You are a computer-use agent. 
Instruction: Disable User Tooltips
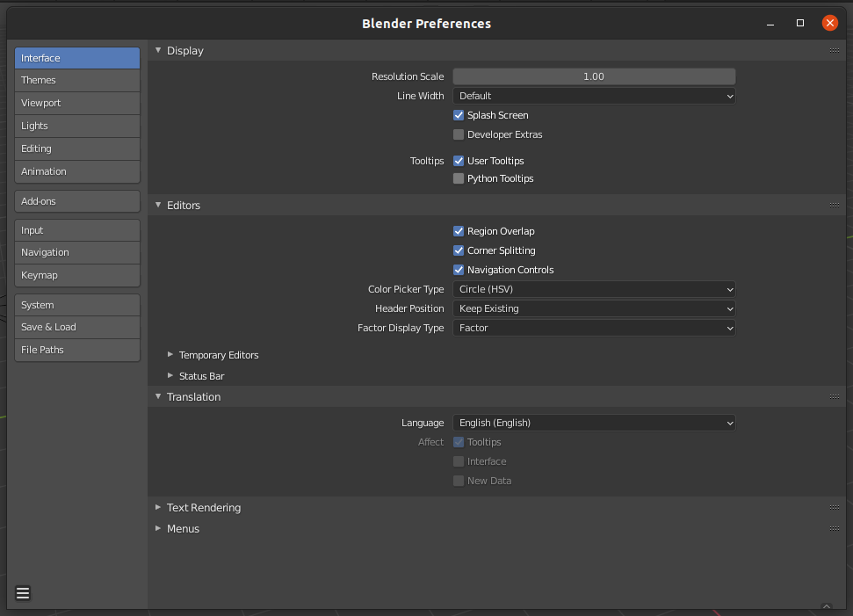tap(459, 161)
